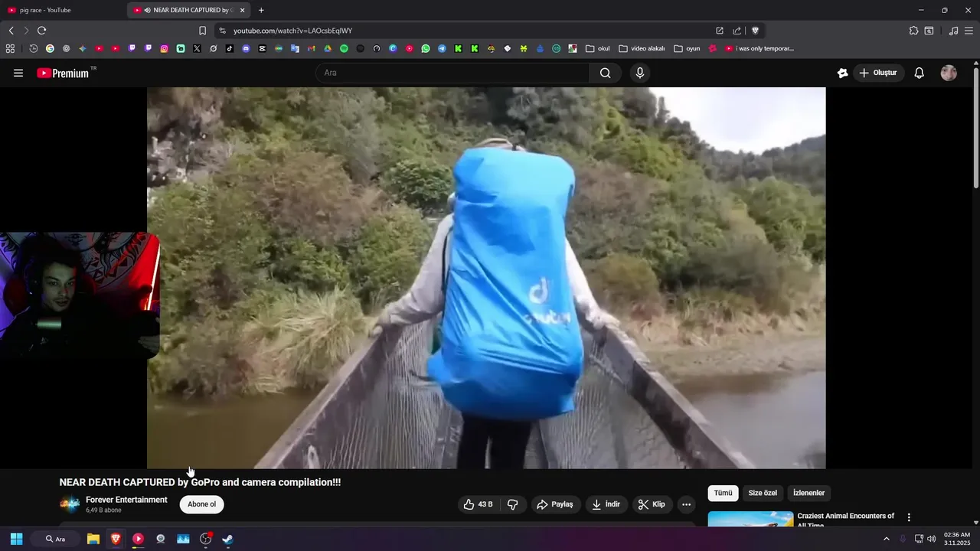Open the Telegram bookmark
Screen dimensions: 980x551
(442, 48)
